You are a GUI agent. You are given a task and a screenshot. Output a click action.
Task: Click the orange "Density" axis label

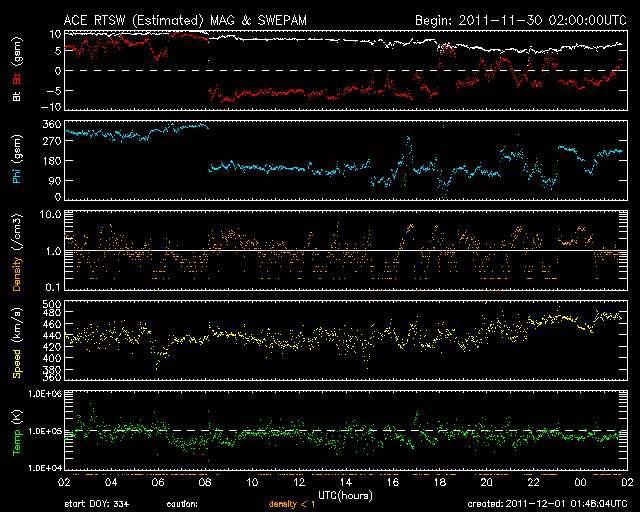pyautogui.click(x=17, y=274)
